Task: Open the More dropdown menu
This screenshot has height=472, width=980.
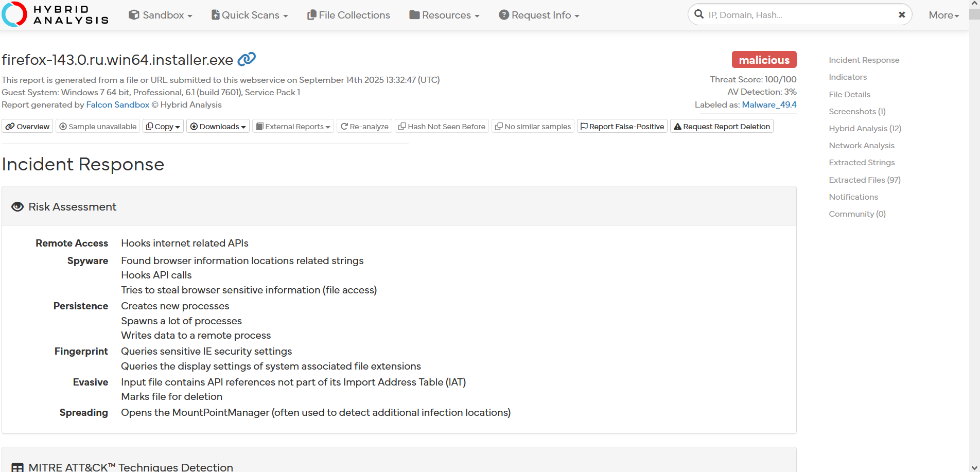Action: [944, 15]
